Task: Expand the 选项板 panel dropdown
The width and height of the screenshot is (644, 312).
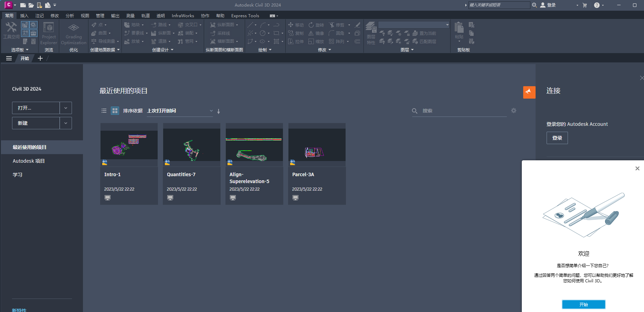Action: tap(20, 50)
